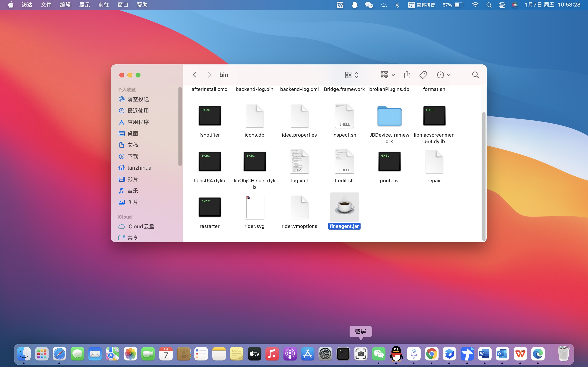Click the Tags icon in Finder toolbar
This screenshot has height=367, width=588.
[x=423, y=75]
